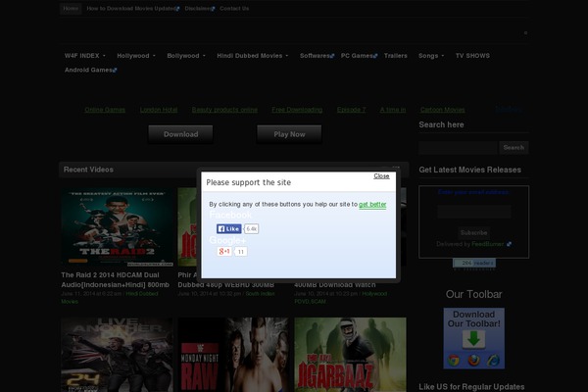Screen dimensions: 588x392
Task: Click the Download Our Toolbar banner
Action: [x=474, y=339]
